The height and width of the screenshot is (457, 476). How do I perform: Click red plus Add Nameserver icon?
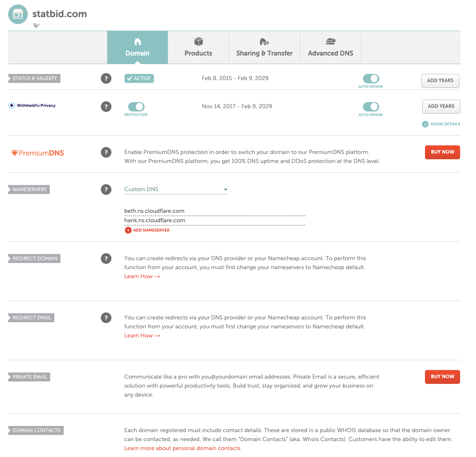coord(128,230)
